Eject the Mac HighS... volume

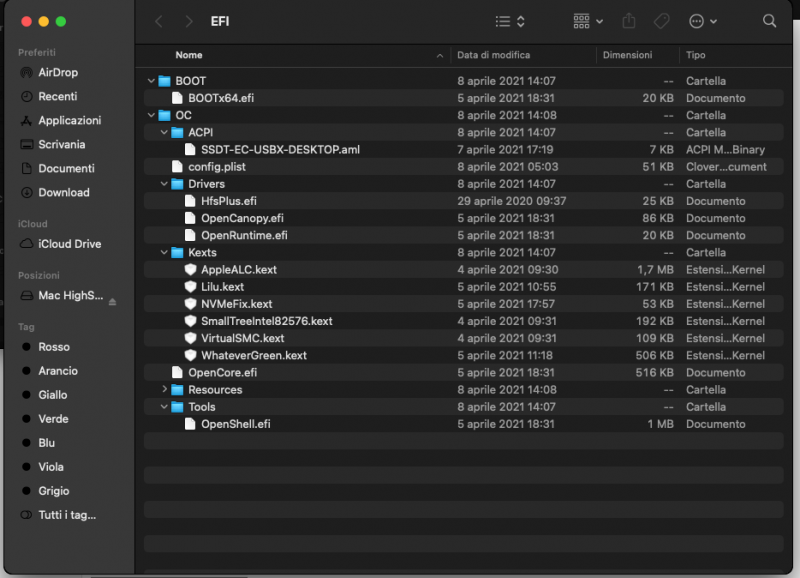coord(112,302)
